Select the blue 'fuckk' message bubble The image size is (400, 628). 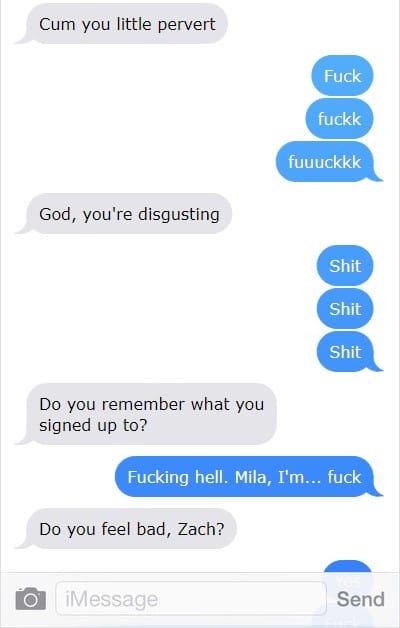[x=340, y=119]
